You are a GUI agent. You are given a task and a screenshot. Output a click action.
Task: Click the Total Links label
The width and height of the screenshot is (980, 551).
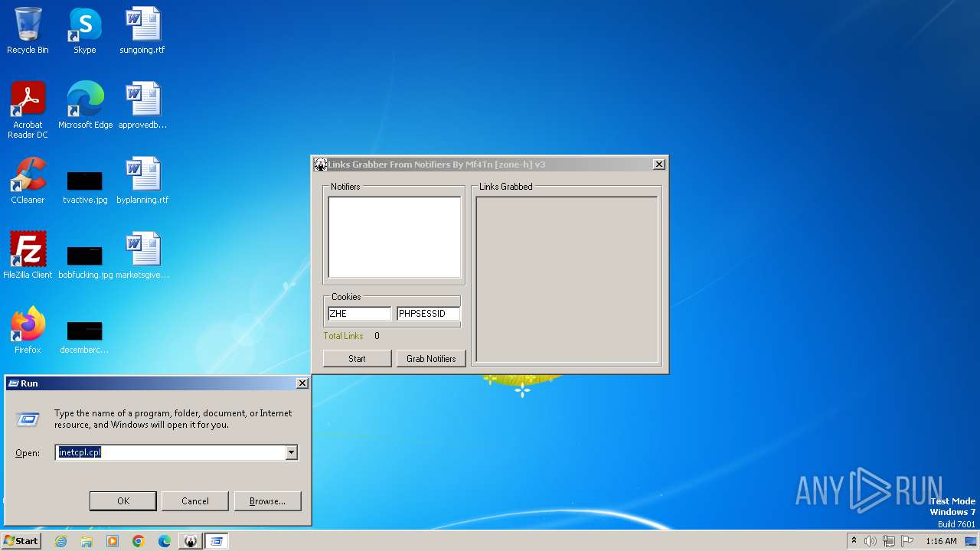click(x=343, y=336)
